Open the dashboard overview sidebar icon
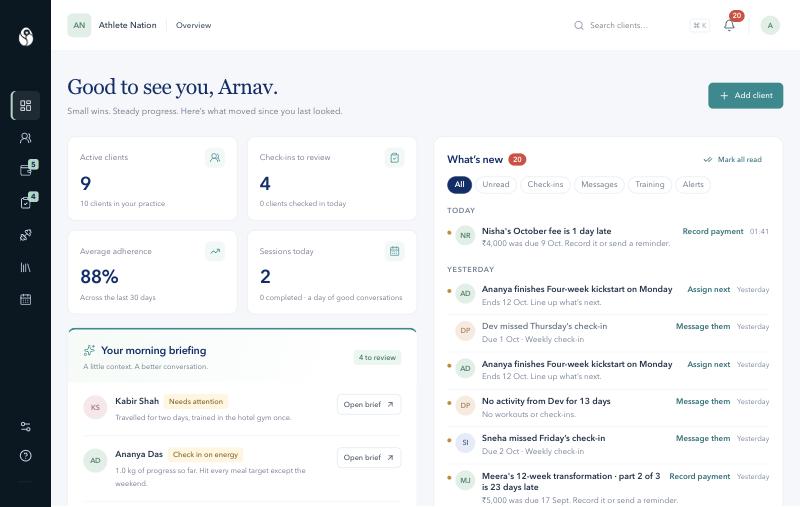The width and height of the screenshot is (800, 507). click(26, 106)
